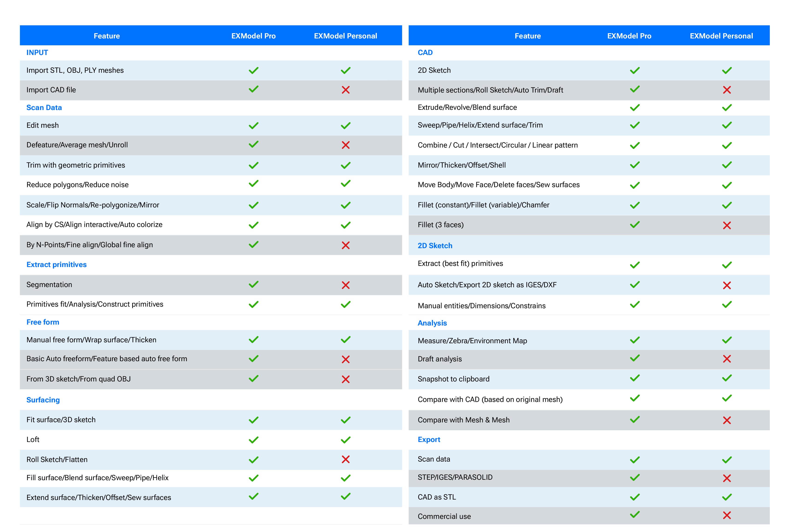785x532 pixels.
Task: Click red X for Compare with Mesh & Mesh
Action: (727, 420)
